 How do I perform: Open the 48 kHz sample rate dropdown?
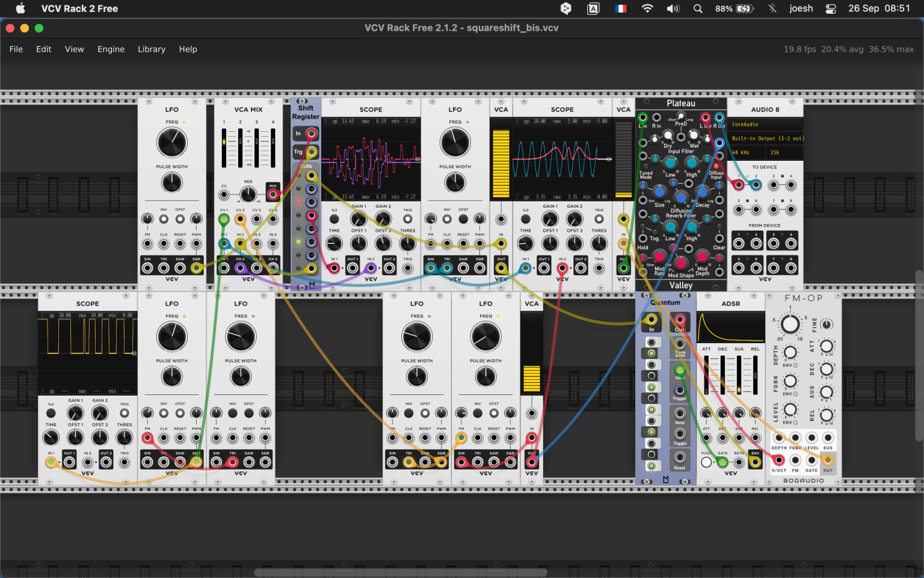(x=747, y=152)
